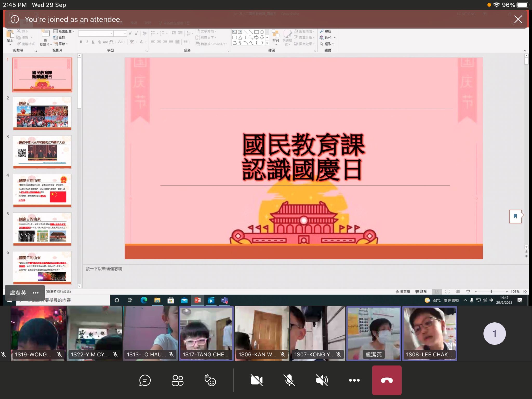Tap the banner information circle icon
The image size is (532, 399).
point(15,19)
